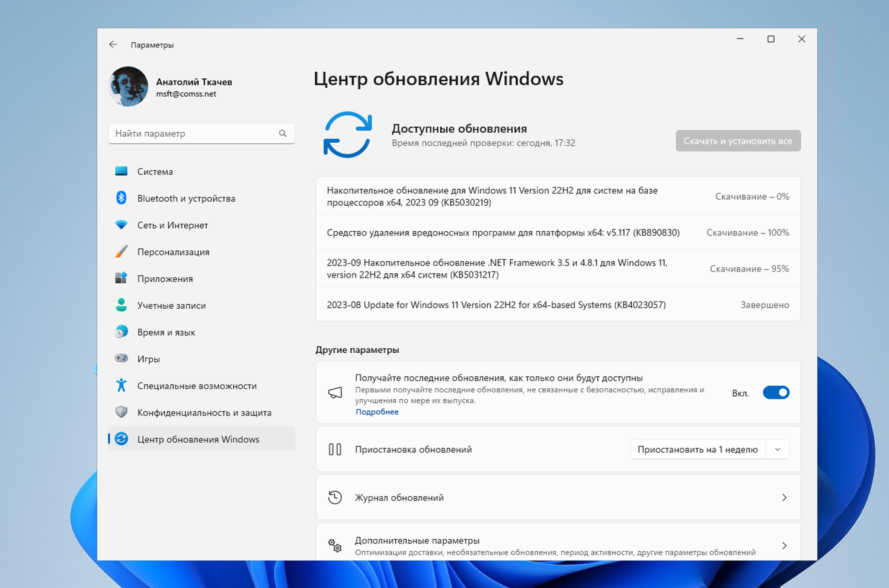This screenshot has height=588, width=889.
Task: Open the Журнал обновлений row
Action: point(558,497)
